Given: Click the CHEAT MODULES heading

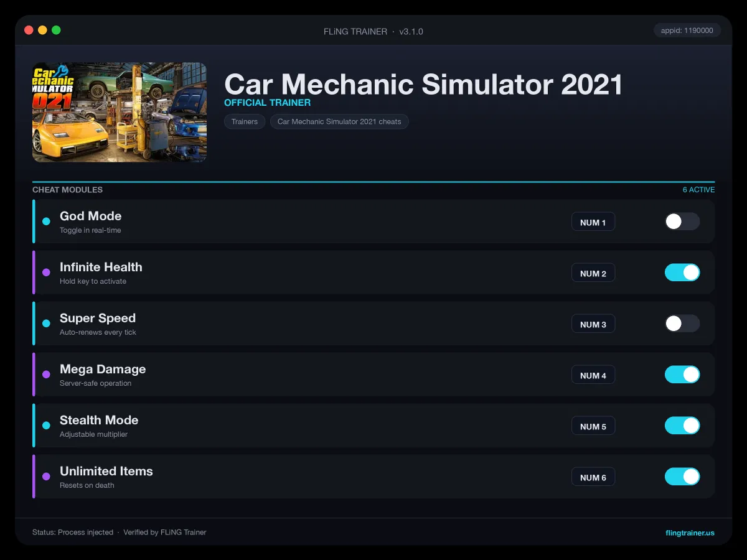Looking at the screenshot, I should pyautogui.click(x=67, y=190).
